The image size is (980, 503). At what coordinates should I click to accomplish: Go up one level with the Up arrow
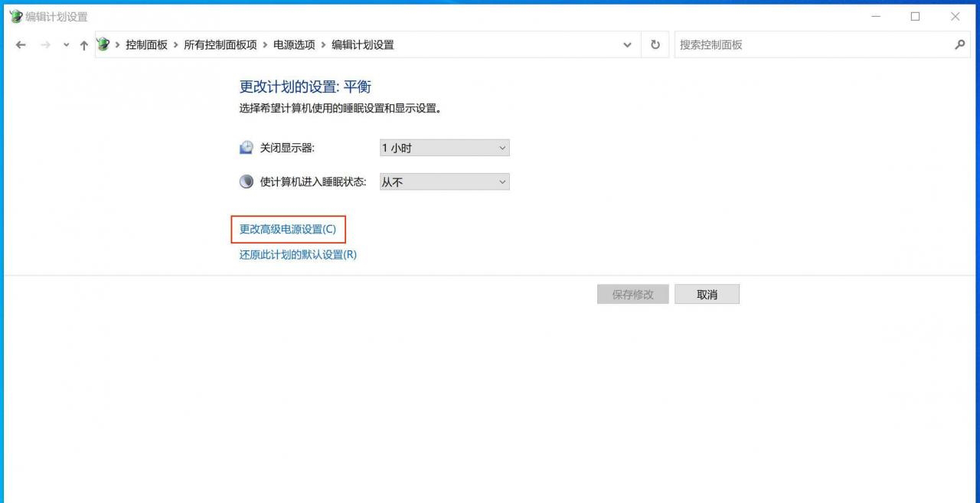tap(84, 45)
